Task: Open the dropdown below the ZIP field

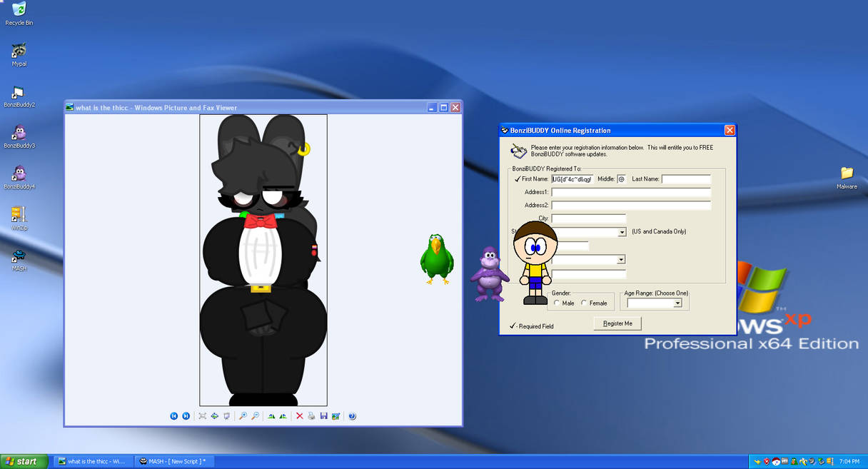Action: click(x=621, y=260)
